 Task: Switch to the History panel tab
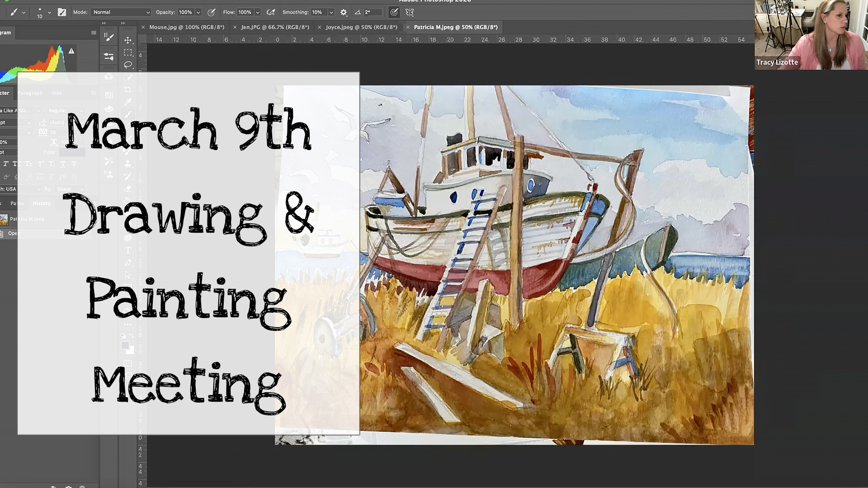[x=42, y=203]
